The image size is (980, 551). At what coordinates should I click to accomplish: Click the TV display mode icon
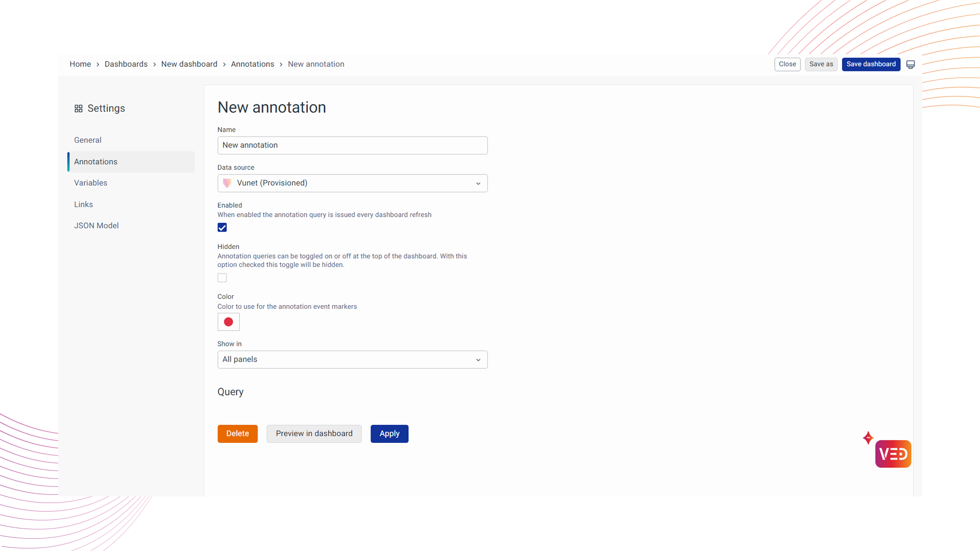click(x=911, y=64)
